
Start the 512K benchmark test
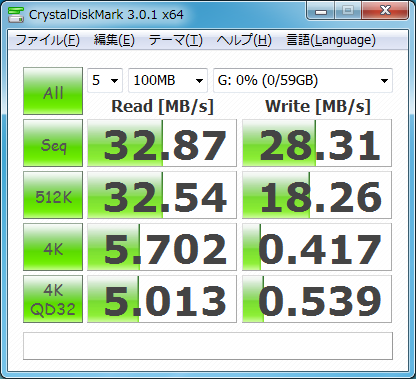pyautogui.click(x=53, y=195)
